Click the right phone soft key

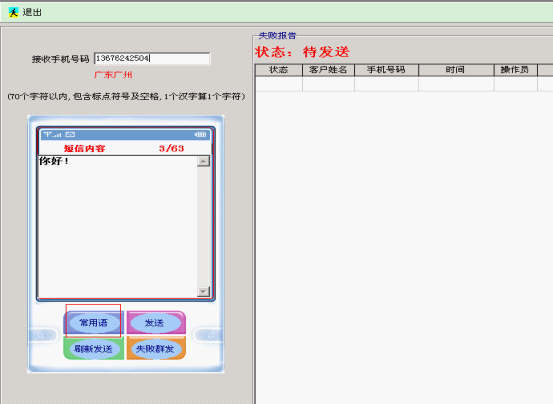pos(209,335)
